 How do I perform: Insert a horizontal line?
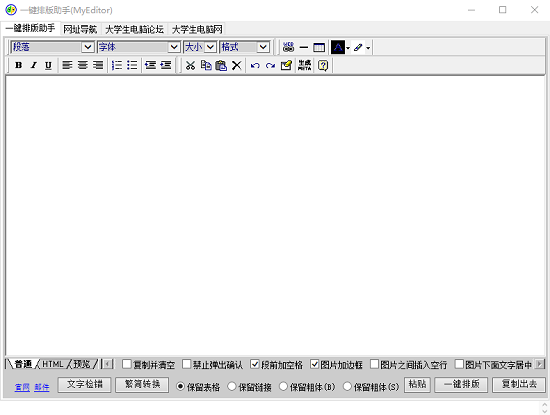(304, 47)
